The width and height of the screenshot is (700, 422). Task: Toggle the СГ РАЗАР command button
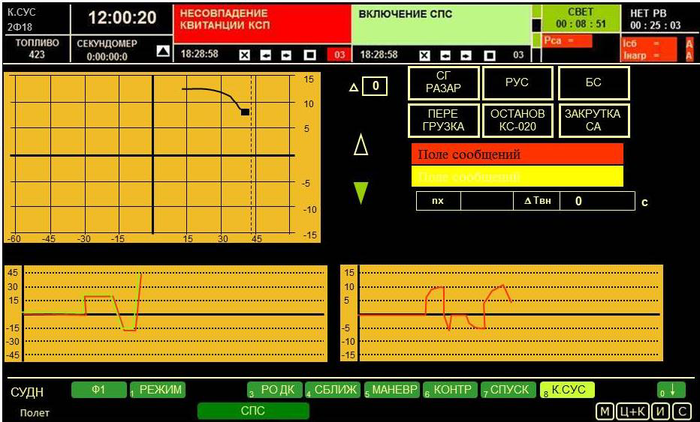point(442,81)
